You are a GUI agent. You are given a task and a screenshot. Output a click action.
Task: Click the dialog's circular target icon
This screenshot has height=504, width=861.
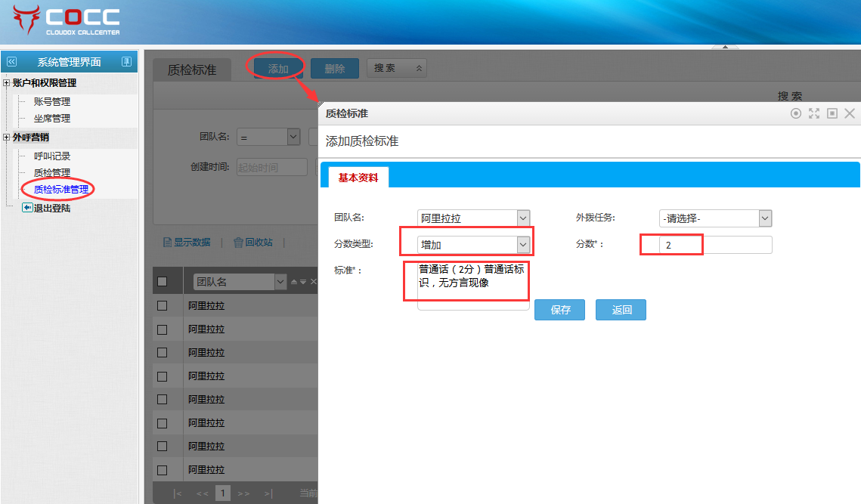795,113
